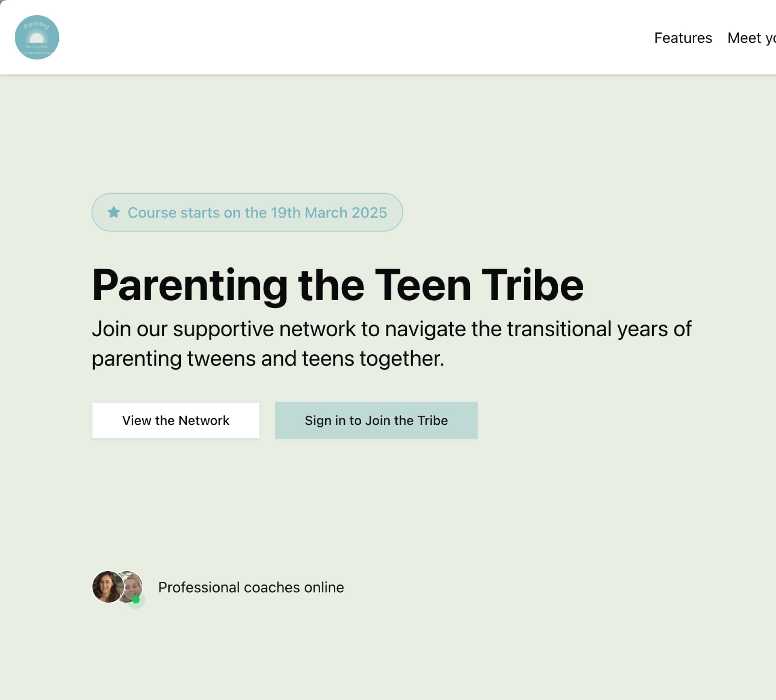The image size is (776, 700).
Task: Click the Parenting the Teen Tribe logo
Action: (37, 37)
